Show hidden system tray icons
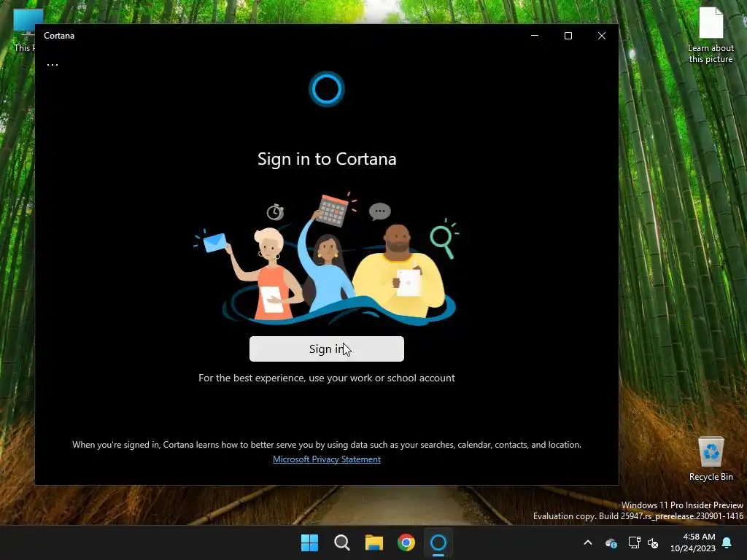The width and height of the screenshot is (747, 560). coord(588,542)
